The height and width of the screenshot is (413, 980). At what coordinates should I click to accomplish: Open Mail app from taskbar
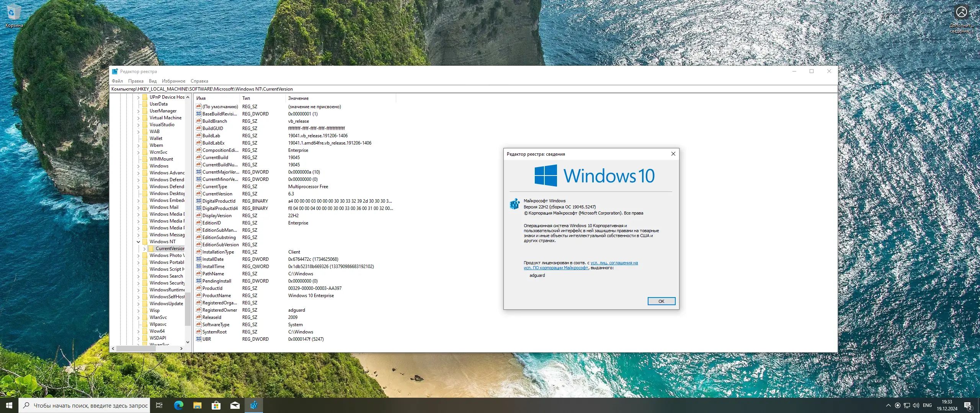tap(235, 405)
